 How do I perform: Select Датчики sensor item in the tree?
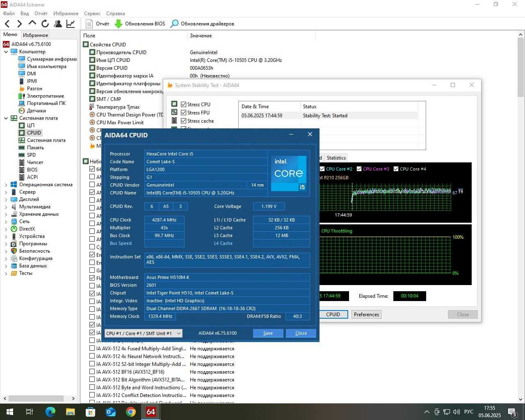[x=32, y=111]
